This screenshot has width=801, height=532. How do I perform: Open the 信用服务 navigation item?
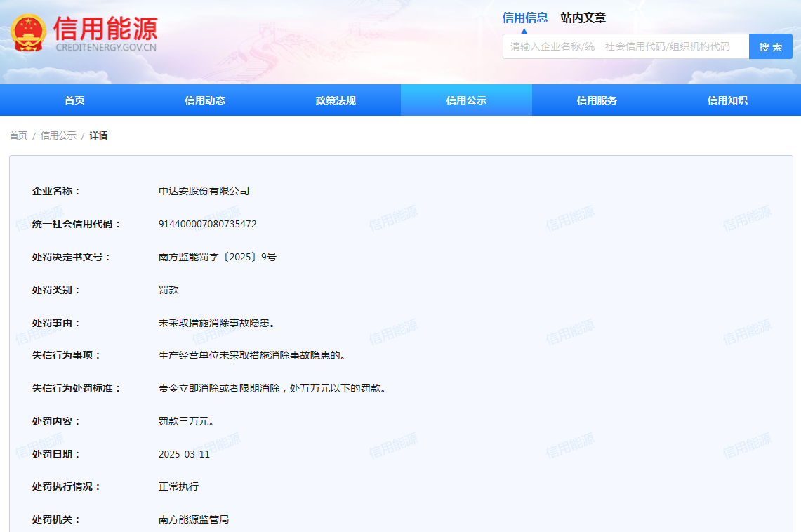point(597,100)
